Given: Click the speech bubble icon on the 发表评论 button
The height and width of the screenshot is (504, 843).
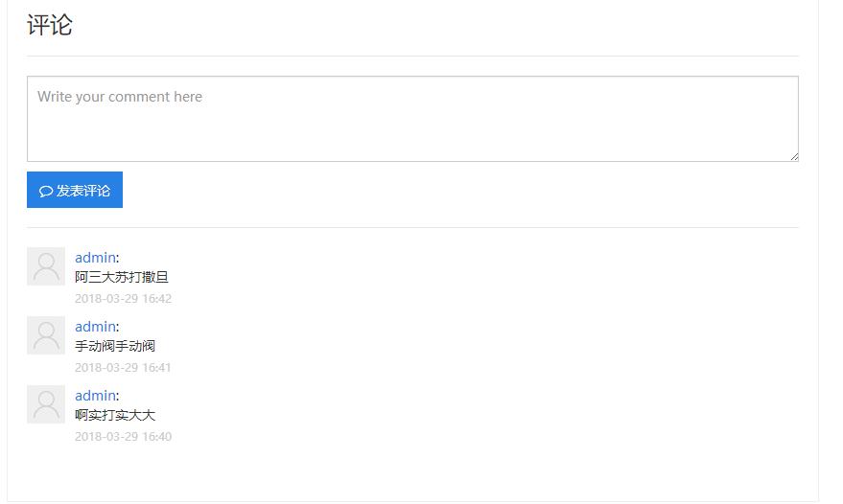Looking at the screenshot, I should coord(45,191).
